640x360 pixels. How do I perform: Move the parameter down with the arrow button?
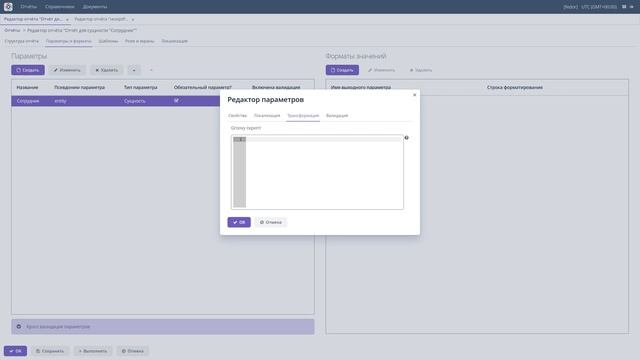click(x=151, y=70)
